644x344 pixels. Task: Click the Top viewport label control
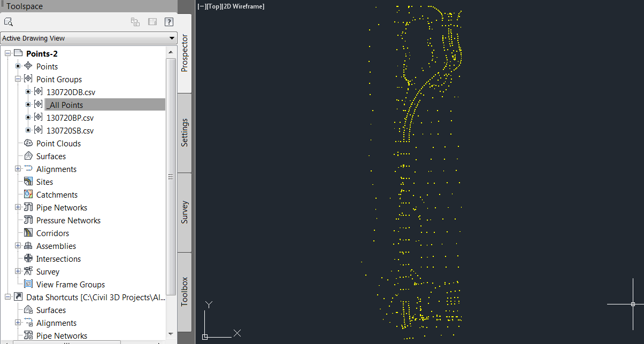[213, 6]
